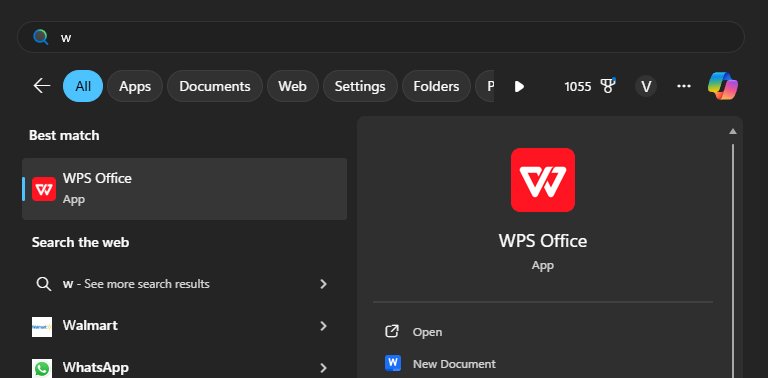
Task: Expand the Walmart suggestion chevron
Action: click(x=323, y=326)
